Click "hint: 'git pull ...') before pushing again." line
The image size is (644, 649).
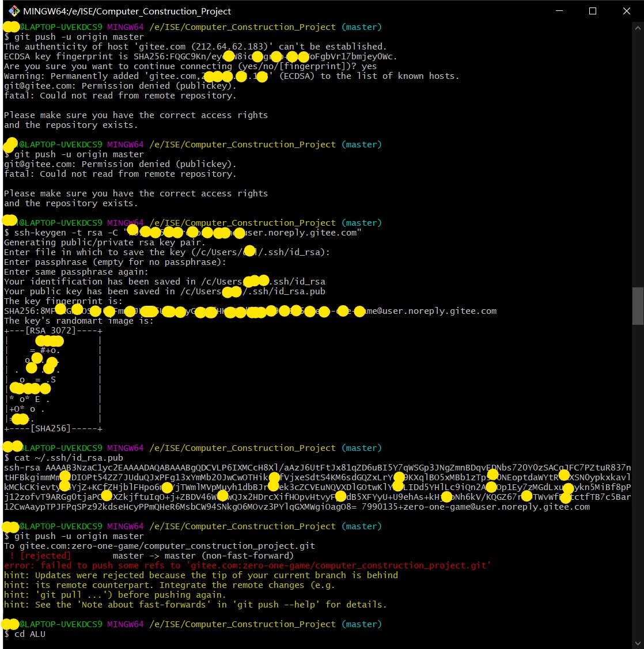click(x=115, y=595)
